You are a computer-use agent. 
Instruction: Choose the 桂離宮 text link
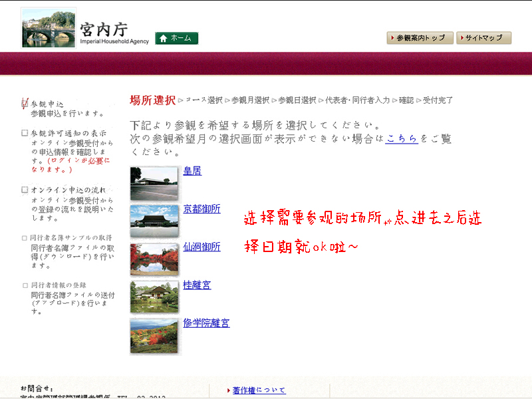point(197,285)
